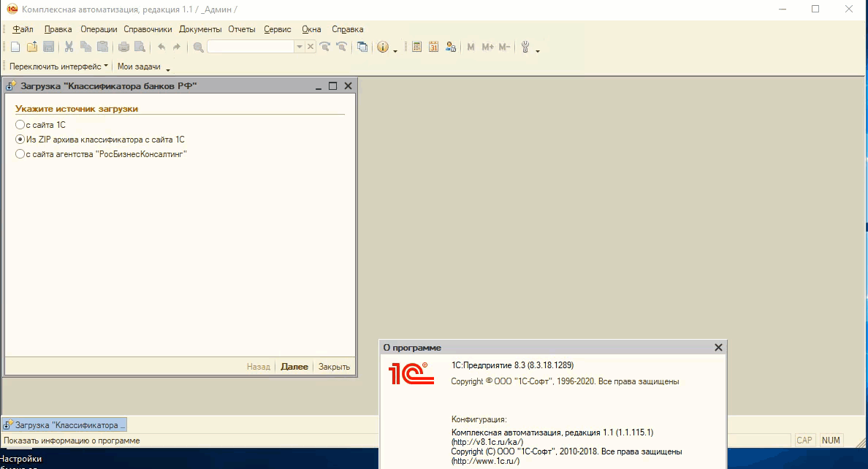This screenshot has width=868, height=469.
Task: Open the Правка menu
Action: [x=58, y=29]
